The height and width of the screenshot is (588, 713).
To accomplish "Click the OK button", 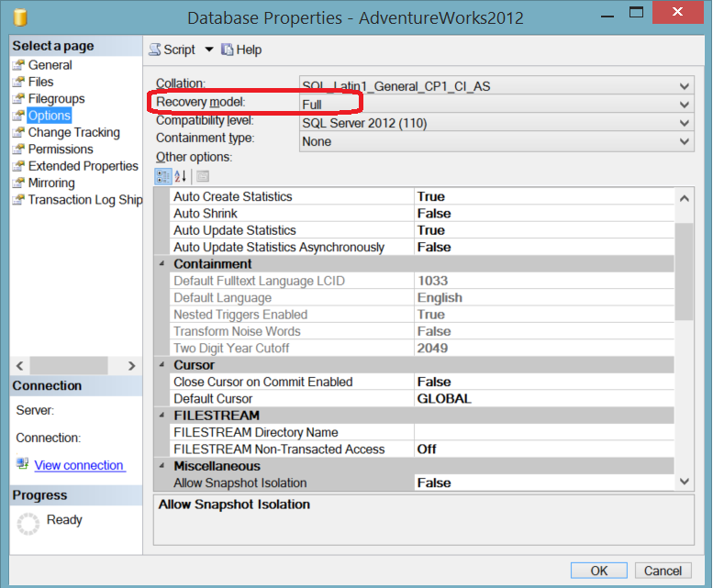I will (x=599, y=571).
